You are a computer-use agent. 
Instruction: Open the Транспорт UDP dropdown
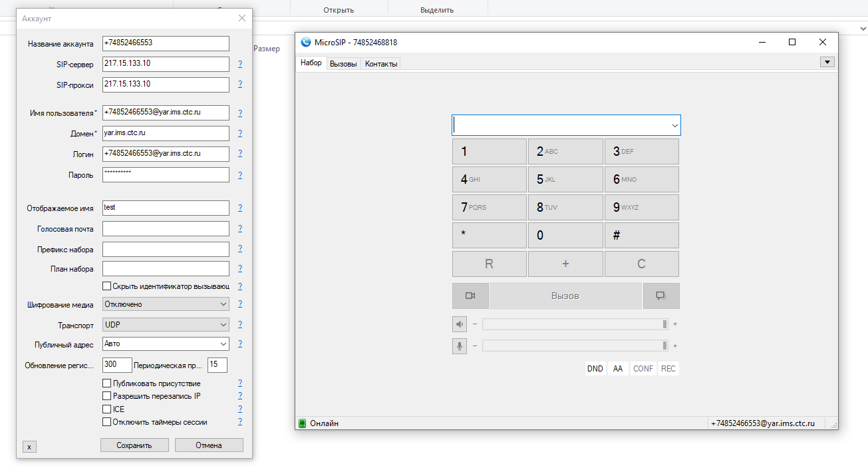pyautogui.click(x=166, y=325)
